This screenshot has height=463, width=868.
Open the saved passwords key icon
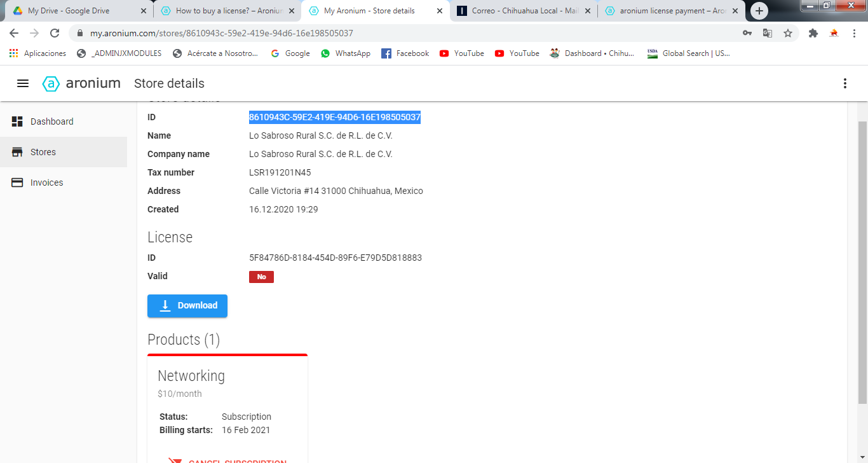click(747, 33)
